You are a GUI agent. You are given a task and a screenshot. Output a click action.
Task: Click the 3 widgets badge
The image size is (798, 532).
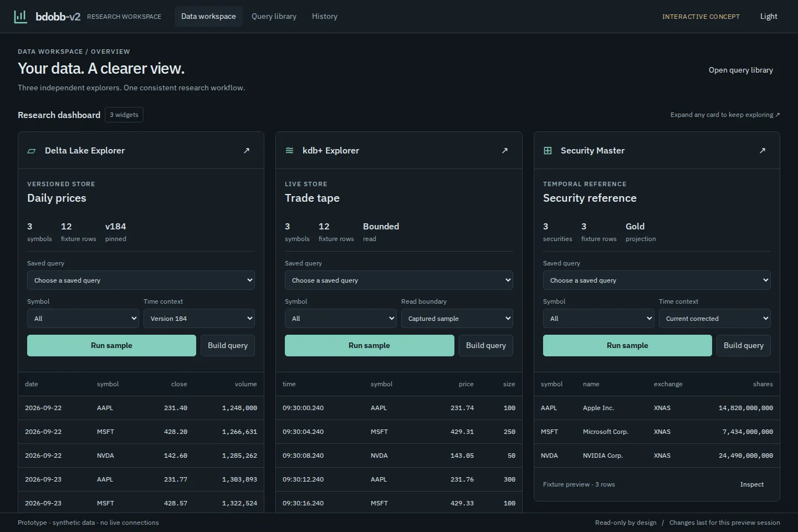tap(124, 115)
